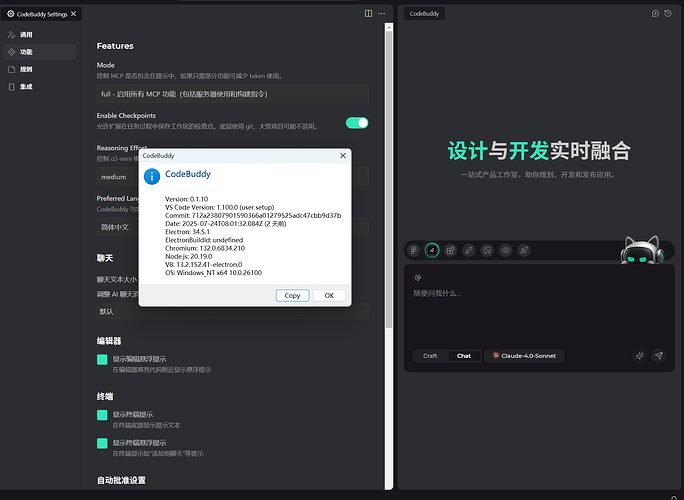Open the components blocks icon in chat toolbar
684x500 pixels.
pyautogui.click(x=450, y=250)
